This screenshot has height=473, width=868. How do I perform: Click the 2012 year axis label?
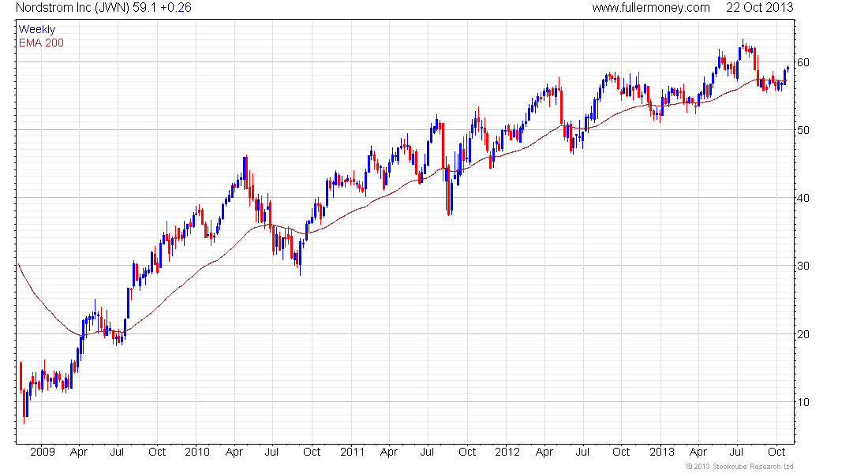(507, 452)
